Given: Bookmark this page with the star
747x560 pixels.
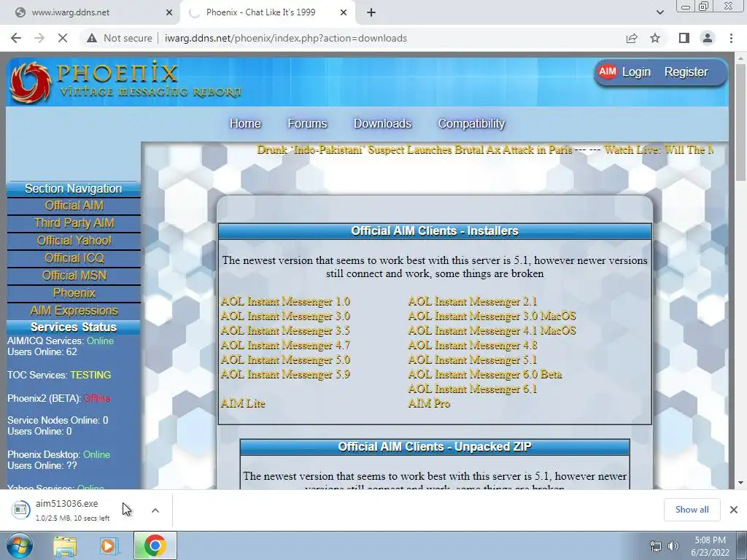Looking at the screenshot, I should [655, 38].
